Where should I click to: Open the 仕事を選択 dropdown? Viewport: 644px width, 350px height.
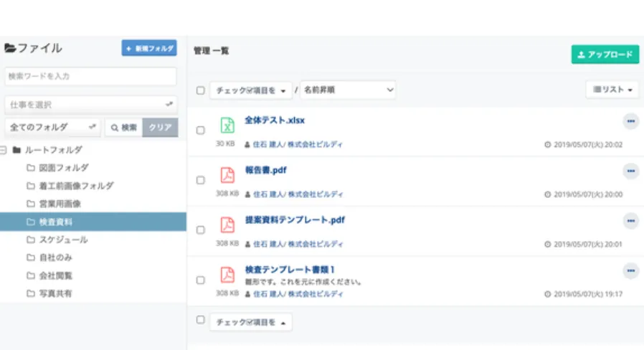(x=91, y=104)
